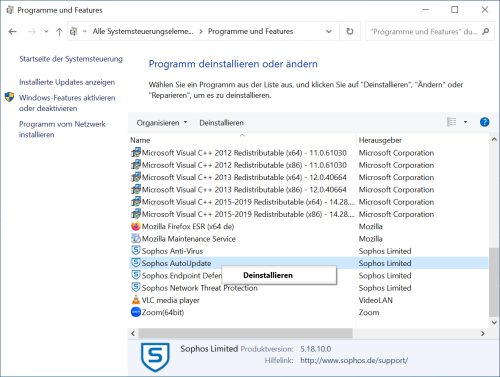Click the horizontal scroll right arrow
The height and width of the screenshot is (377, 500).
coord(483,333)
